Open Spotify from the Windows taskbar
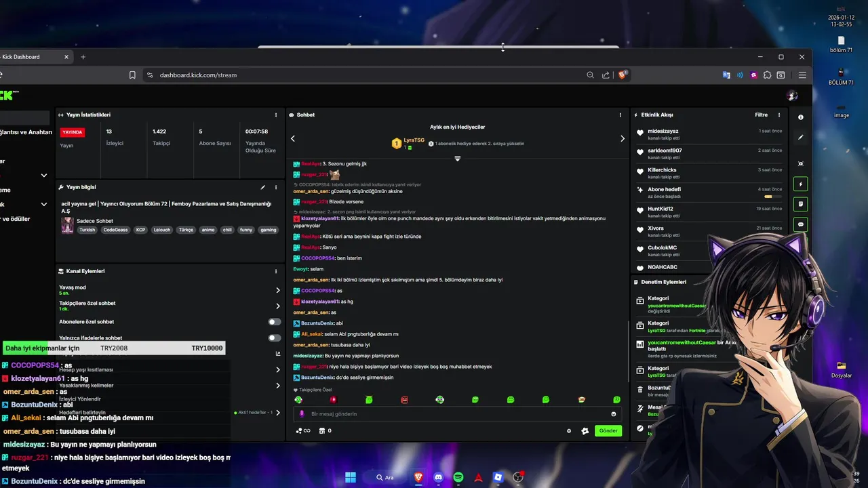This screenshot has width=868, height=488. coord(458,477)
